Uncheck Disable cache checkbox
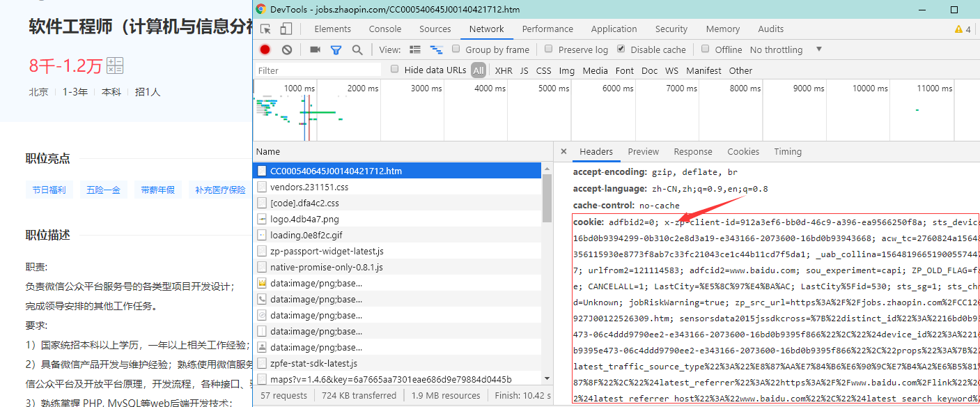This screenshot has height=407, width=980. click(x=621, y=49)
